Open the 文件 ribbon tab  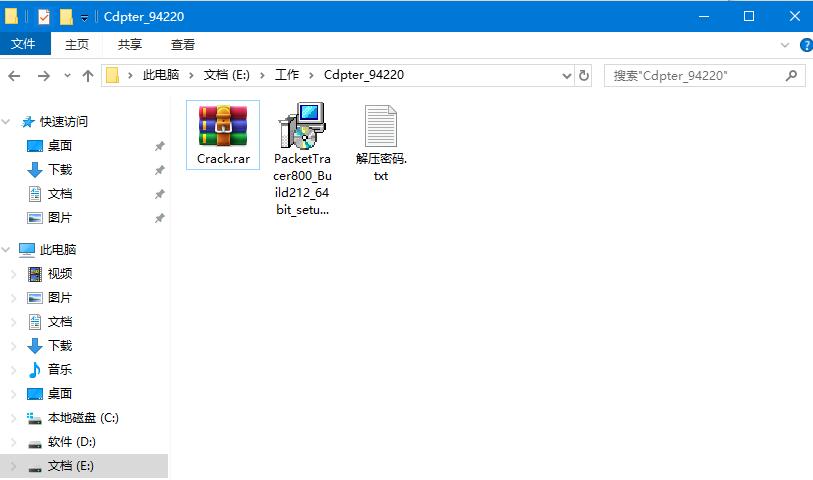[x=23, y=44]
